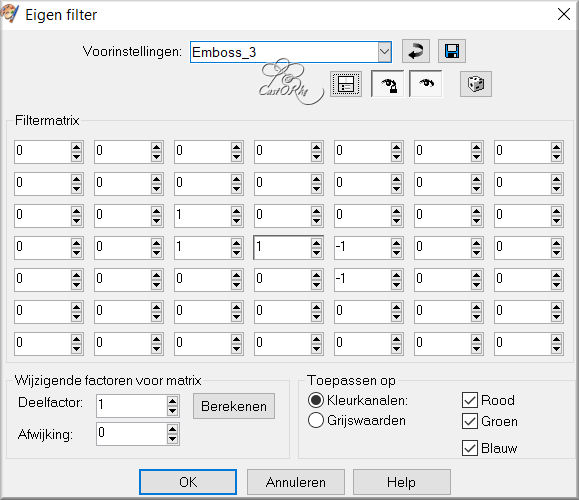Increase the Deelfactor value with the up arrow
Viewport: 579px width, 500px height.
pyautogui.click(x=172, y=401)
